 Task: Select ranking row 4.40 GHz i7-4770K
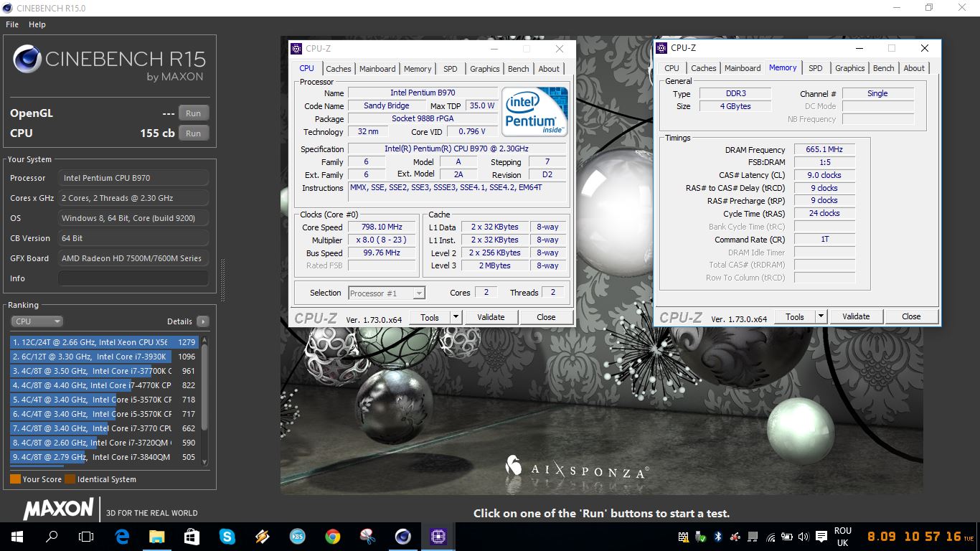[104, 385]
